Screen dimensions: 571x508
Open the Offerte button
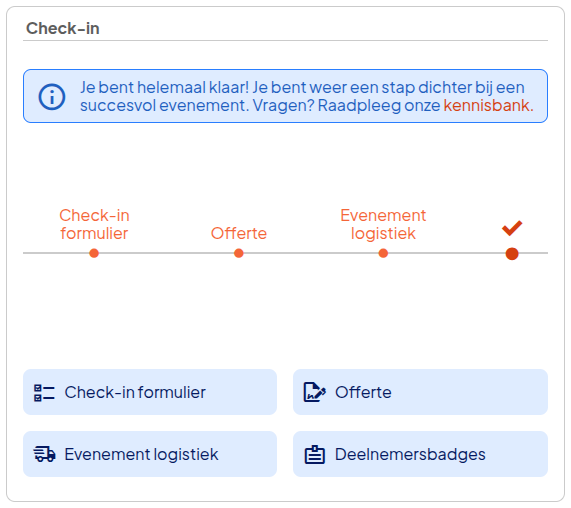420,392
